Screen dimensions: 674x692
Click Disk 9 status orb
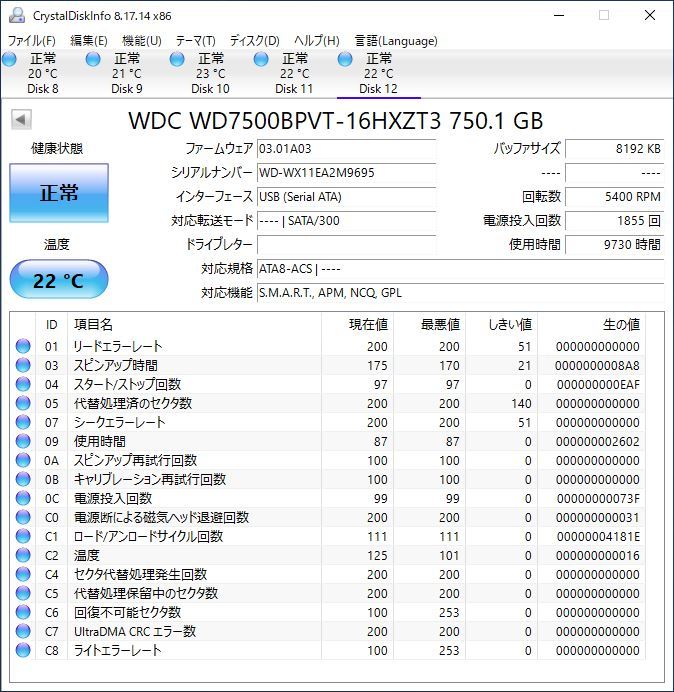(x=93, y=59)
